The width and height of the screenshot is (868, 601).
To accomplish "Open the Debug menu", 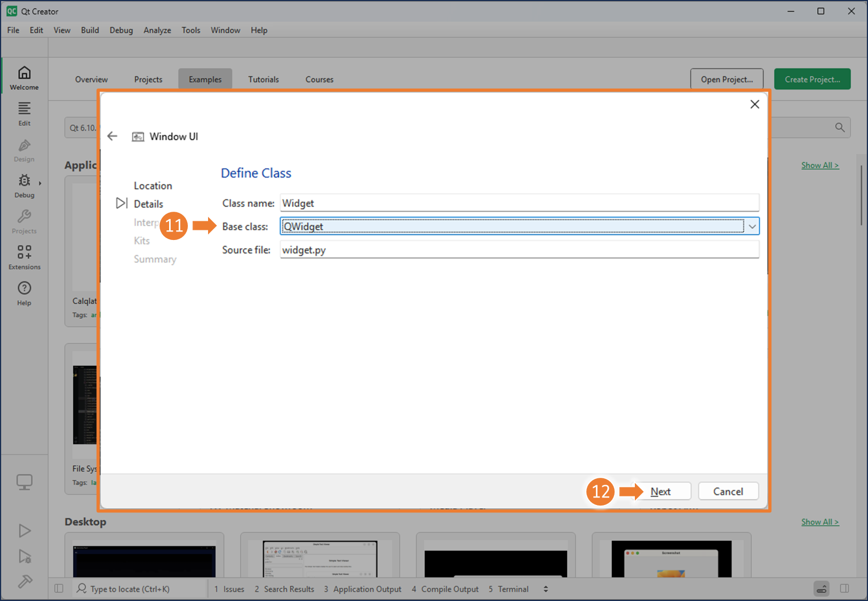I will click(121, 30).
